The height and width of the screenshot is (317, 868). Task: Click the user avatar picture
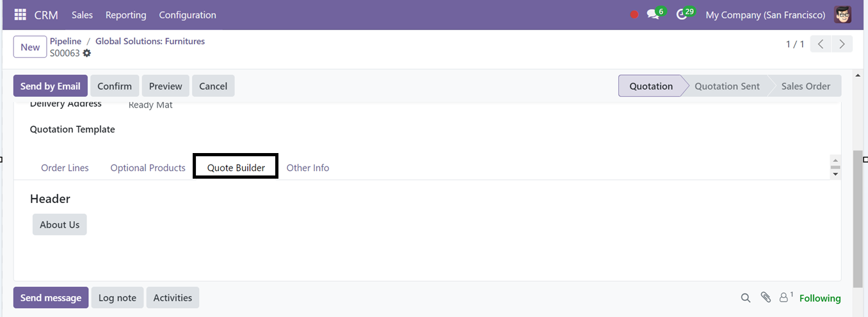tap(843, 15)
